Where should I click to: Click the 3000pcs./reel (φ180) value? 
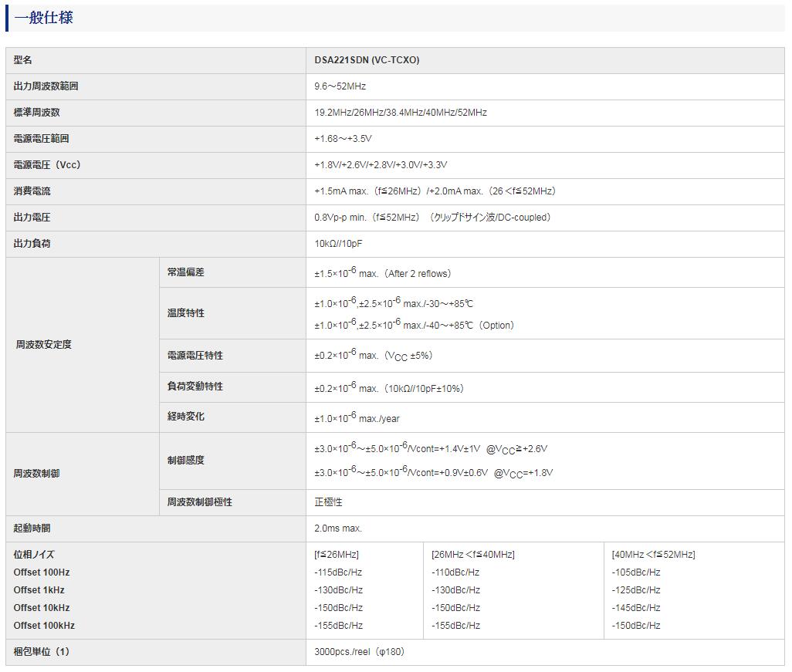point(360,652)
